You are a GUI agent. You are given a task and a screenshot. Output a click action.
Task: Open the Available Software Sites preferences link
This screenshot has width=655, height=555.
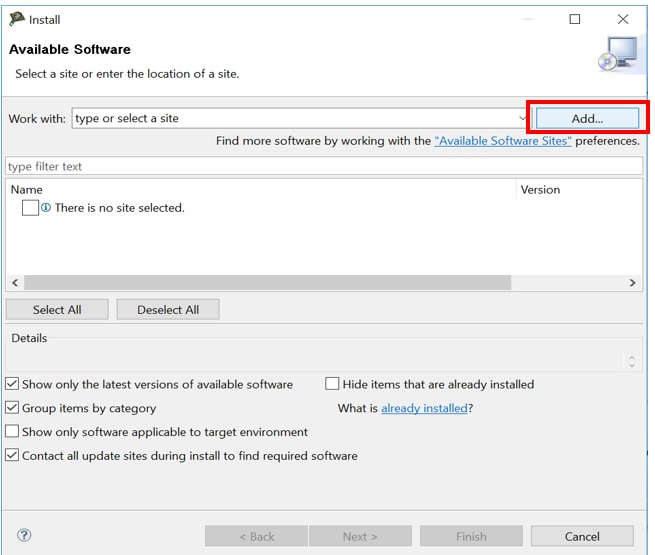pos(503,141)
